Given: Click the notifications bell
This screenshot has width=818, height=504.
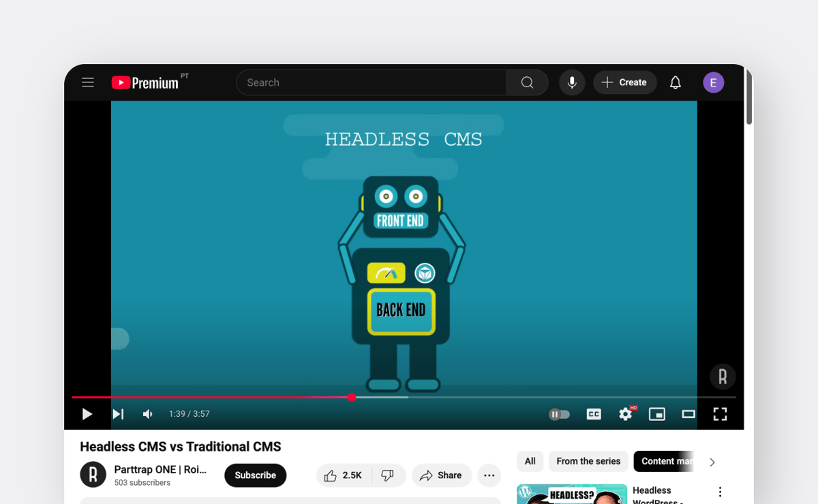Looking at the screenshot, I should [x=675, y=82].
